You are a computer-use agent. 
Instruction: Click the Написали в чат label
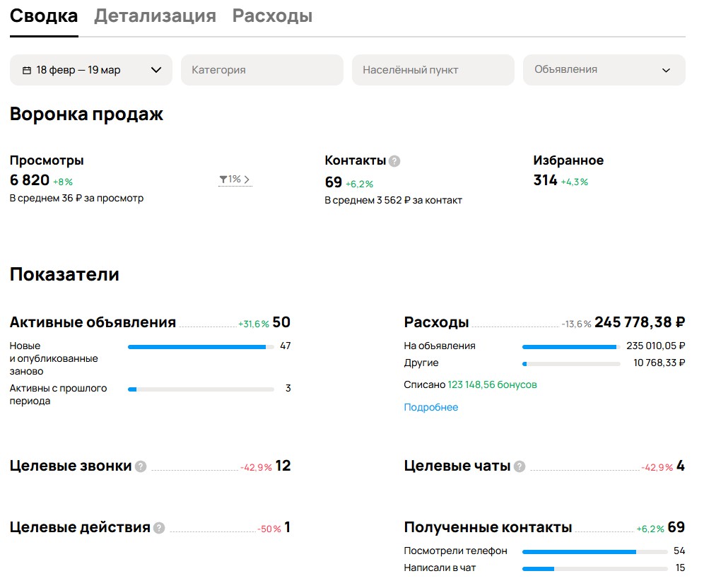point(440,568)
